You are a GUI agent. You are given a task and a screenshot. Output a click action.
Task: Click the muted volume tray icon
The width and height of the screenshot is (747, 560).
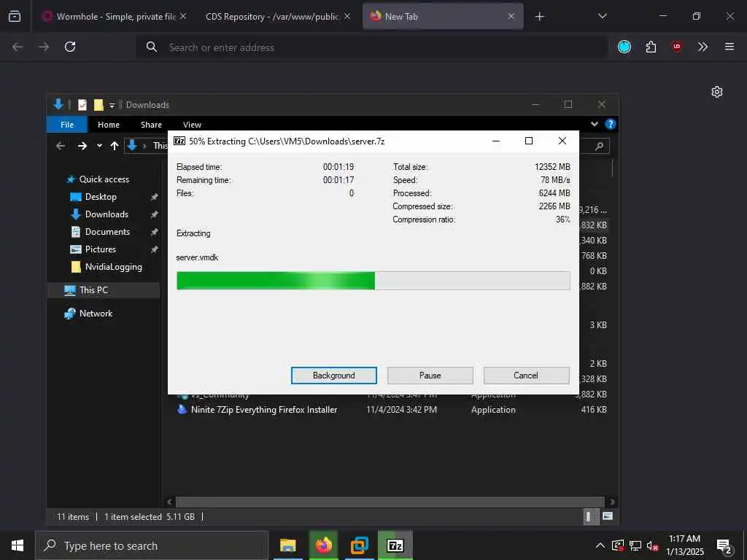click(x=652, y=546)
